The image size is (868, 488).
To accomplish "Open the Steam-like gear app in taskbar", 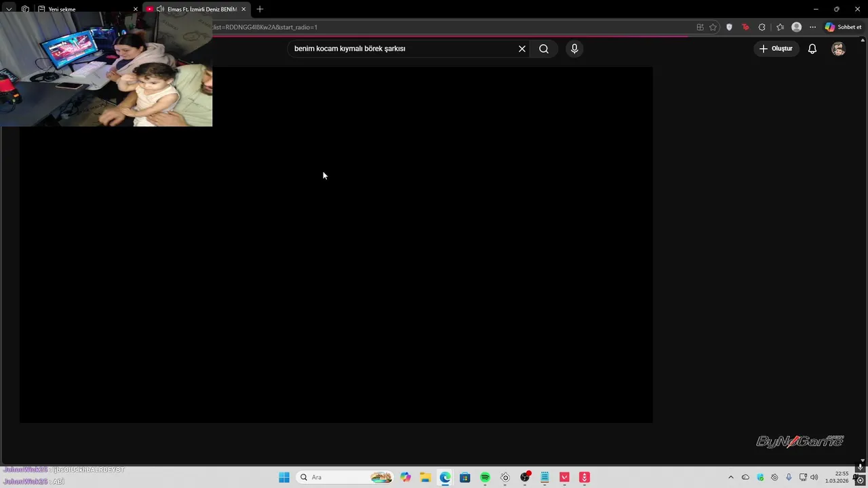I will pyautogui.click(x=505, y=477).
